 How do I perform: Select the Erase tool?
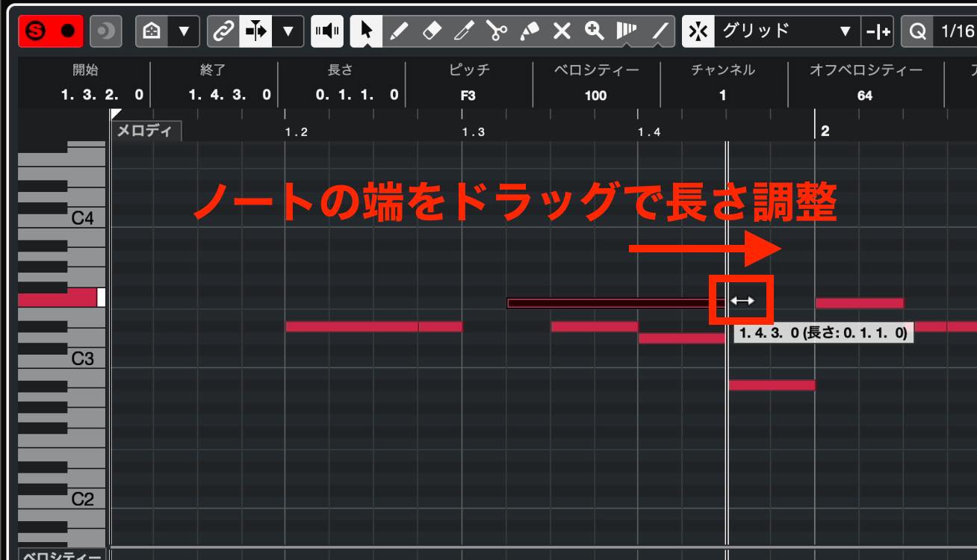(432, 31)
